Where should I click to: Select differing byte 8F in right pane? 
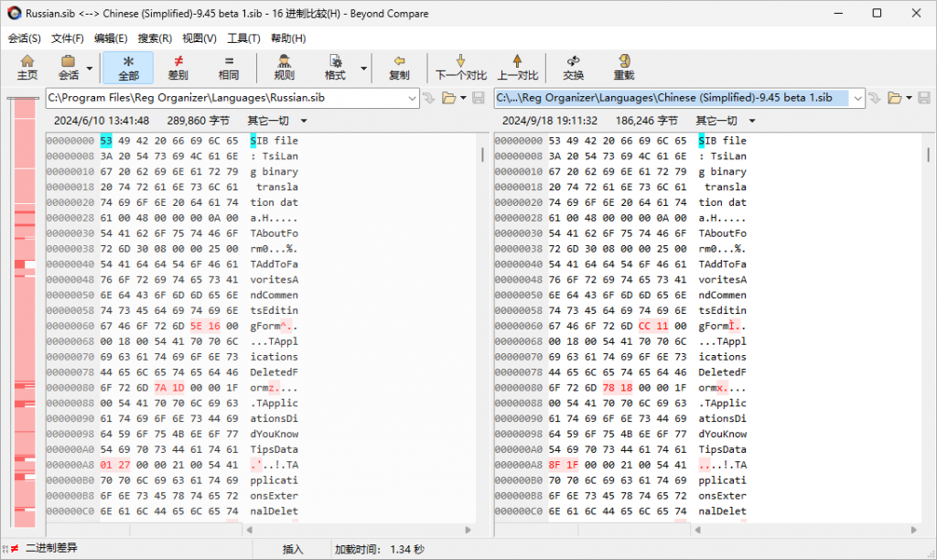(555, 464)
